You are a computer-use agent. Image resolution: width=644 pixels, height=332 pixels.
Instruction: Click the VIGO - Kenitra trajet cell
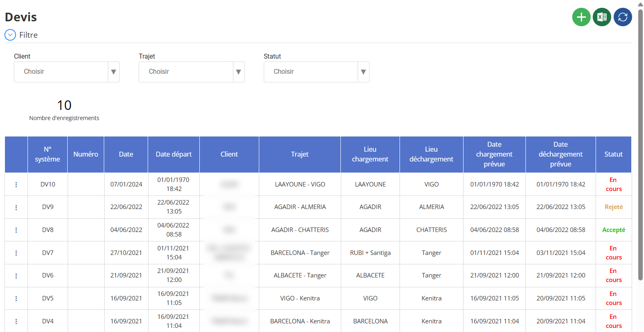click(x=300, y=298)
